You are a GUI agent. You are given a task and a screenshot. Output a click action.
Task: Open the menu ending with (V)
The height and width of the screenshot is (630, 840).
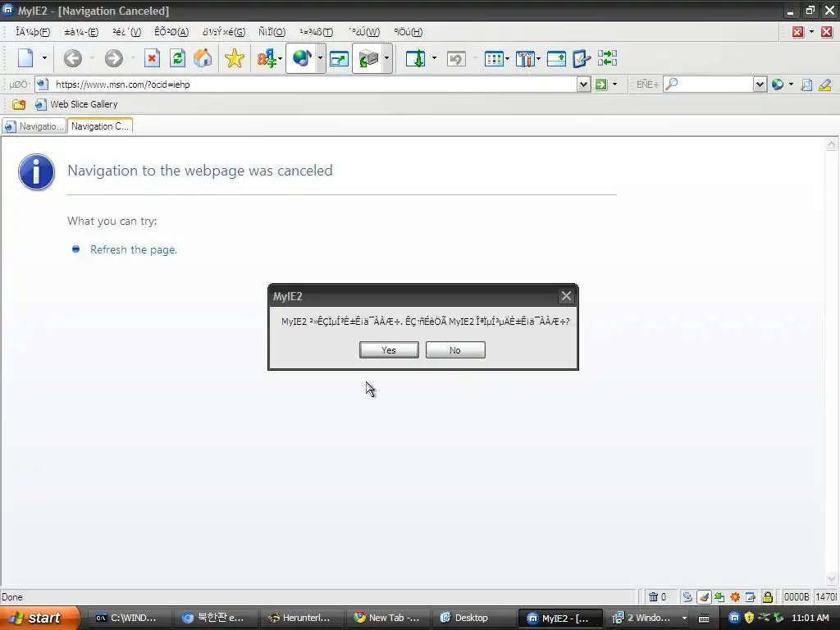pyautogui.click(x=127, y=32)
